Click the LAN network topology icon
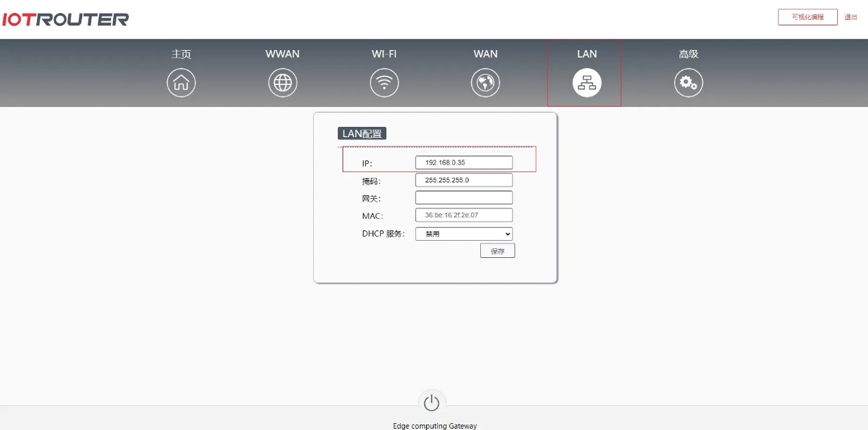The height and width of the screenshot is (430, 868). [x=586, y=83]
